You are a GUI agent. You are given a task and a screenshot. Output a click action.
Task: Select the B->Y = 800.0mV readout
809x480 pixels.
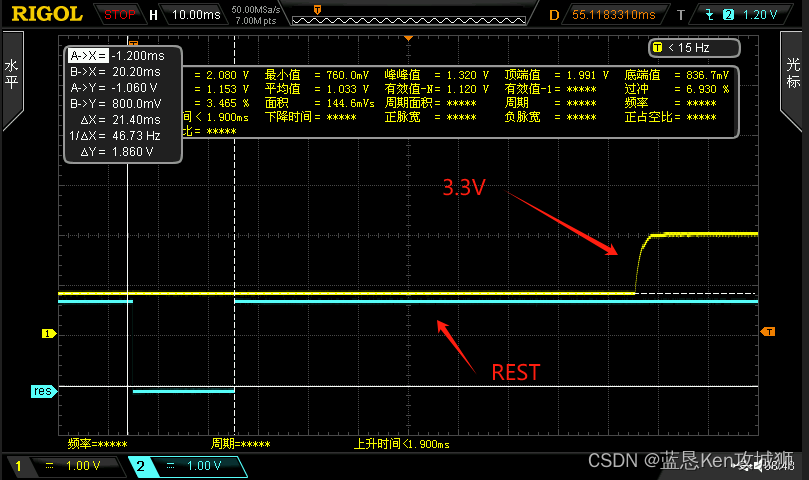point(116,104)
